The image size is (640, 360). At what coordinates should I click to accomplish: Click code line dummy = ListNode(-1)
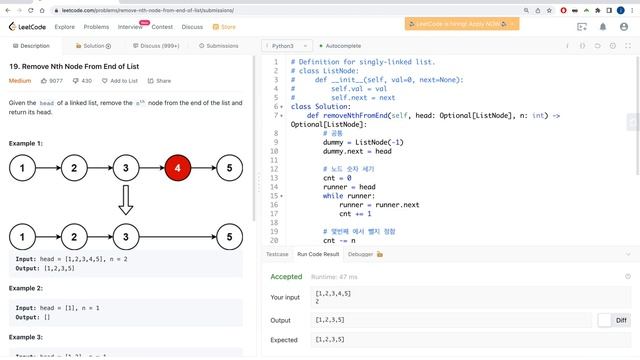(x=363, y=142)
